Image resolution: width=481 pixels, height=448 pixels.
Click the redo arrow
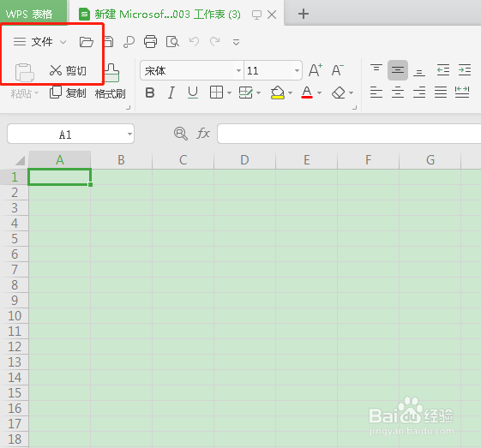tap(214, 41)
